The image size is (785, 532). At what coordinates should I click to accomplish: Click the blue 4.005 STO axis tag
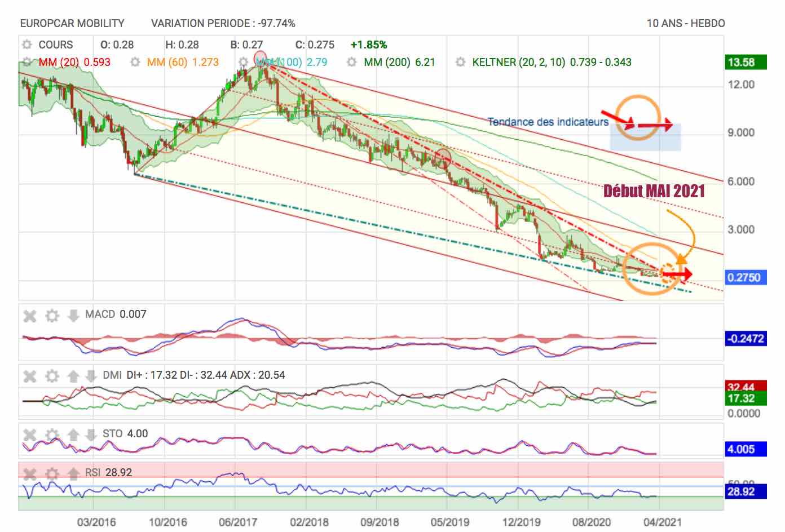pos(746,449)
